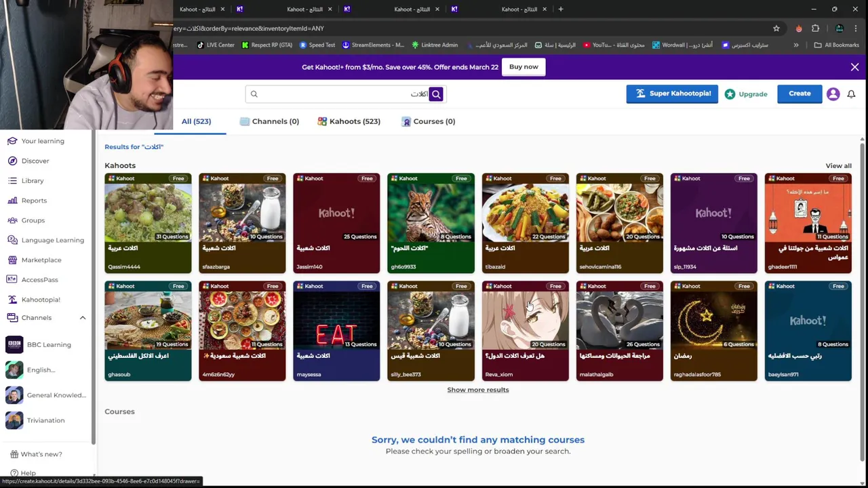The width and height of the screenshot is (868, 488).
Task: Dismiss the Kahoot!+ promo banner
Action: coord(854,67)
